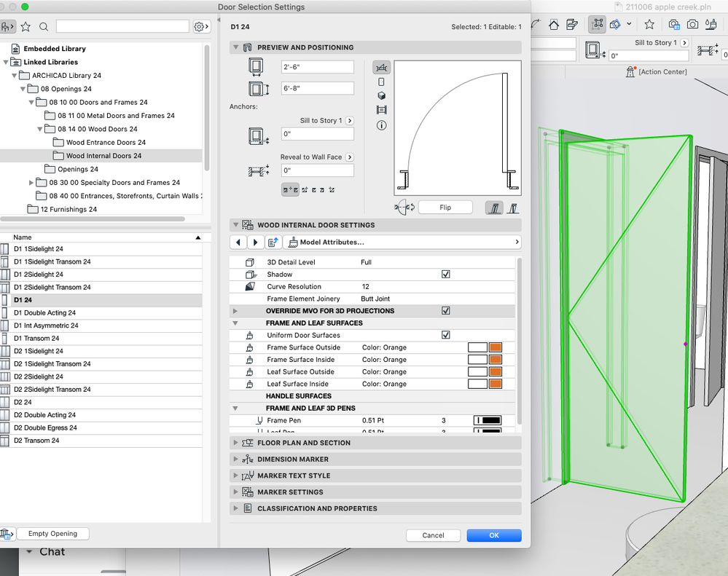
Task: Confirm door settings with the OK button
Action: click(493, 535)
